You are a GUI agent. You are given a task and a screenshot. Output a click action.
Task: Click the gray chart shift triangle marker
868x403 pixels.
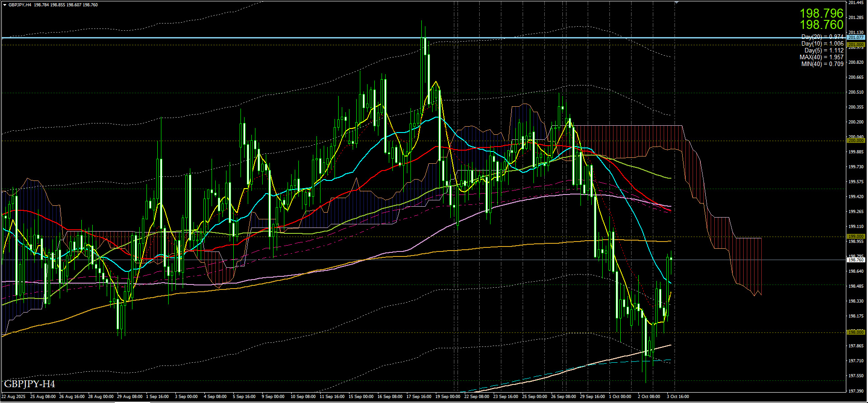(x=676, y=3)
